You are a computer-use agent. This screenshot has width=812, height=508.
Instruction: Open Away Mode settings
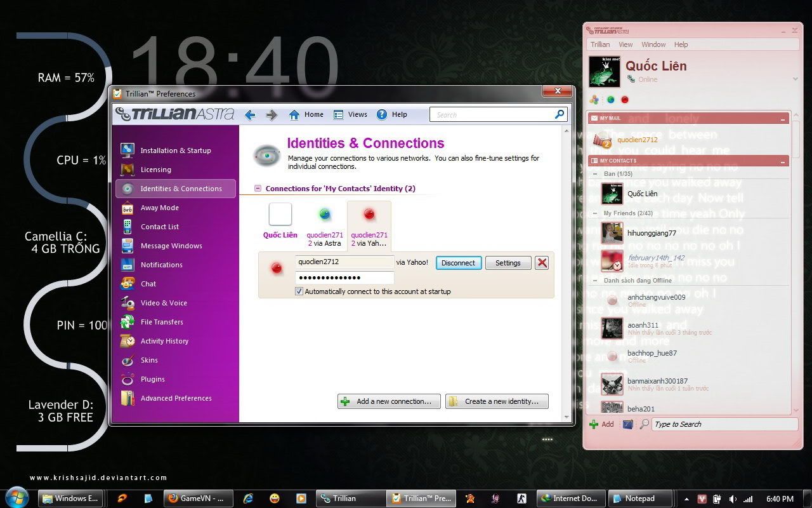tap(175, 208)
